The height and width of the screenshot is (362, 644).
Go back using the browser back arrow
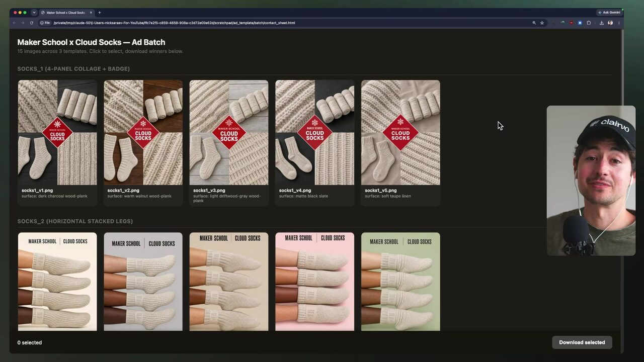pos(14,23)
